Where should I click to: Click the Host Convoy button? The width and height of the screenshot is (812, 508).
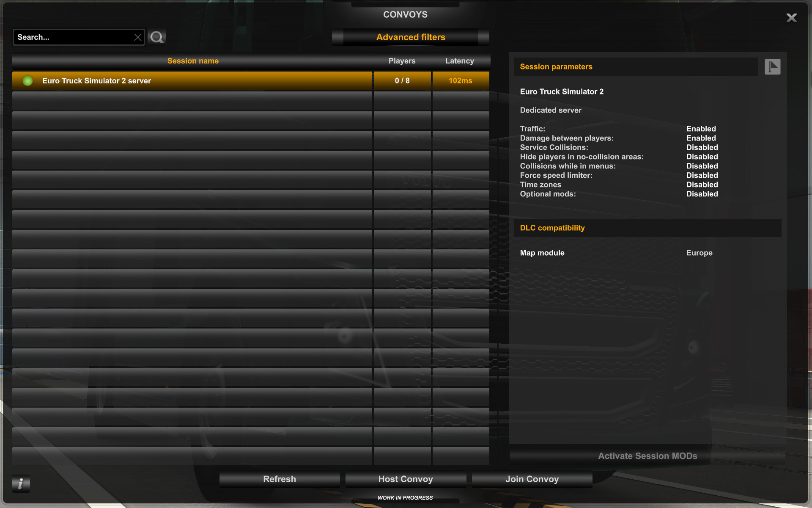[406, 479]
